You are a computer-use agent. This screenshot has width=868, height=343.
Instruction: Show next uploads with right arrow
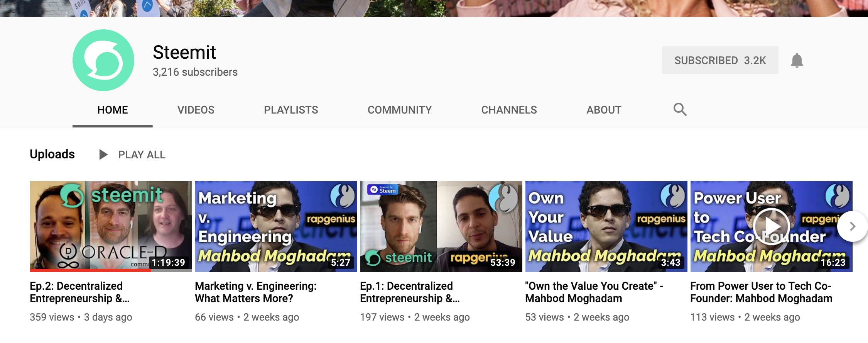[x=853, y=226]
